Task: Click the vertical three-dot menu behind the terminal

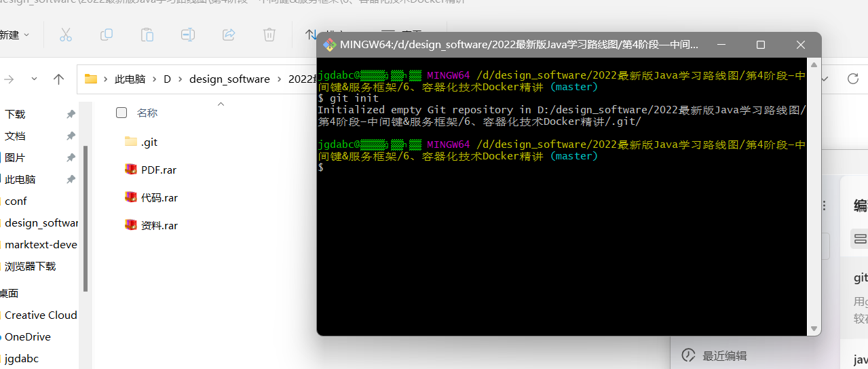Action: (x=825, y=206)
